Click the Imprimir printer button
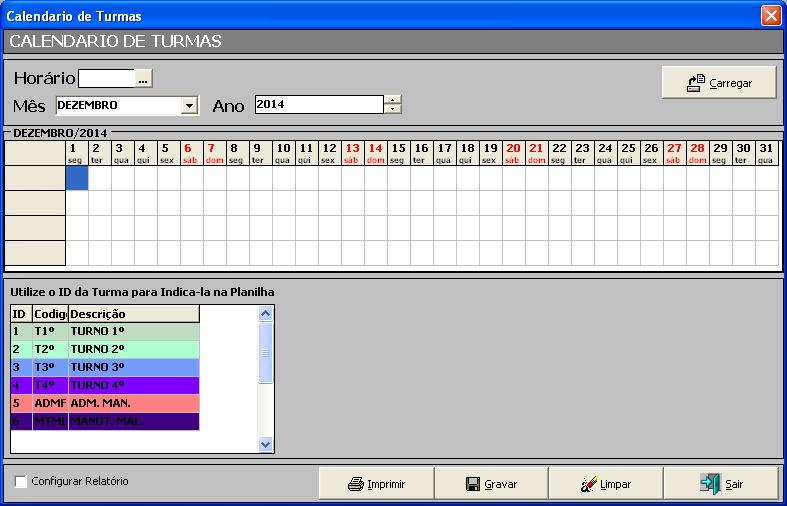The height and width of the screenshot is (506, 787). click(x=376, y=483)
